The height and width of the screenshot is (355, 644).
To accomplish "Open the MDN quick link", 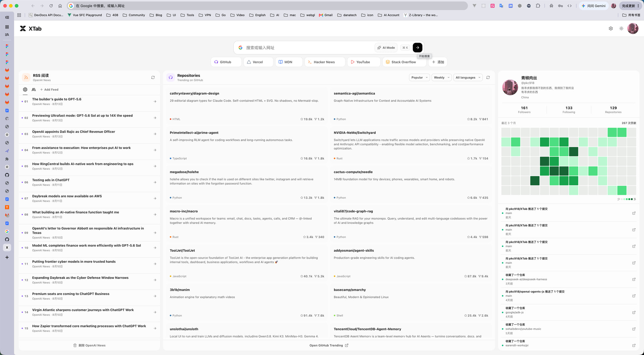I will [x=289, y=62].
